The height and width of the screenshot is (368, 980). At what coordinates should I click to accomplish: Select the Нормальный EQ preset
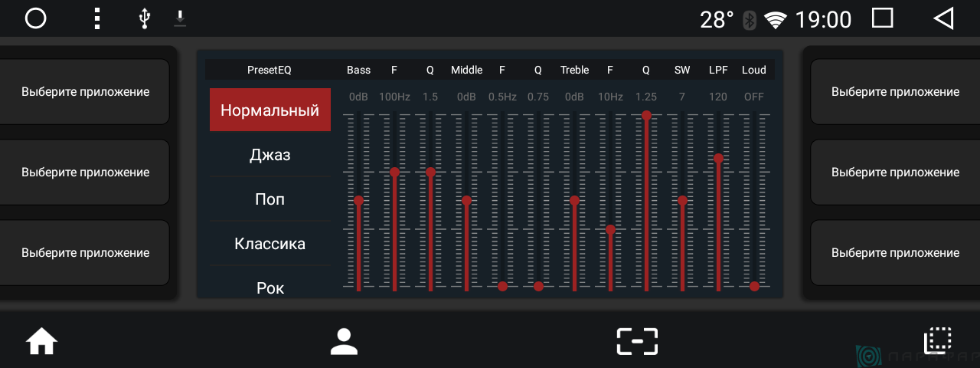(269, 110)
